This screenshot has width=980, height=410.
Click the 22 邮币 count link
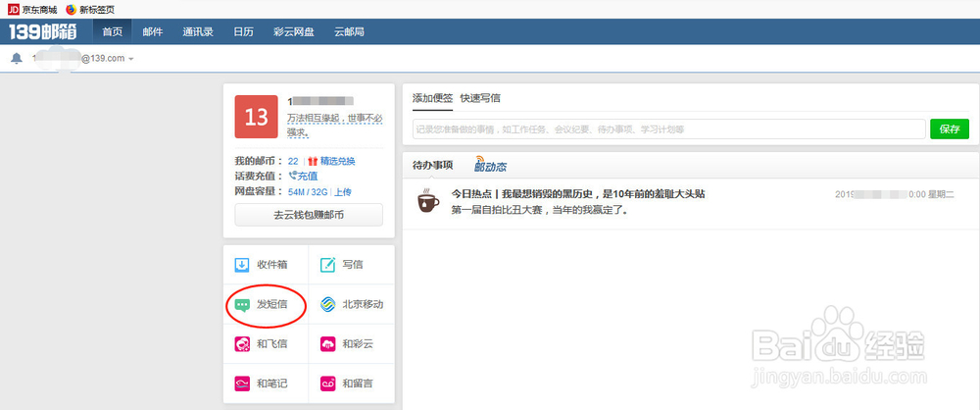293,161
